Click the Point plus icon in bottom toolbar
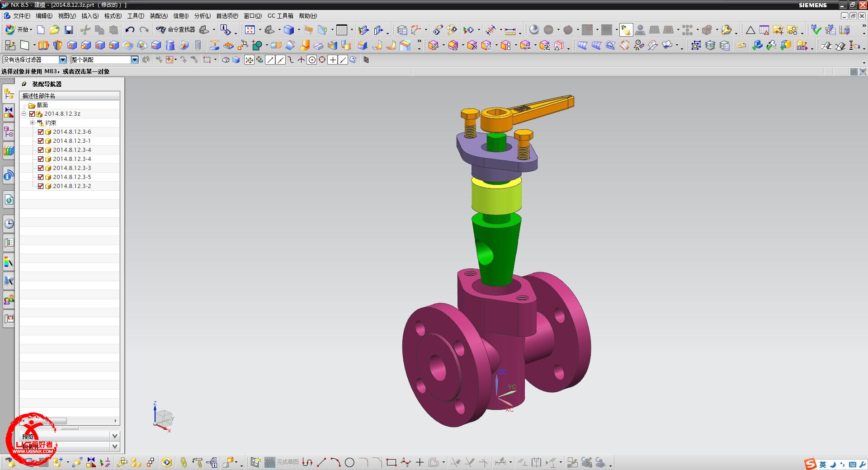Screen dimensions: 868x470 [x=420, y=462]
